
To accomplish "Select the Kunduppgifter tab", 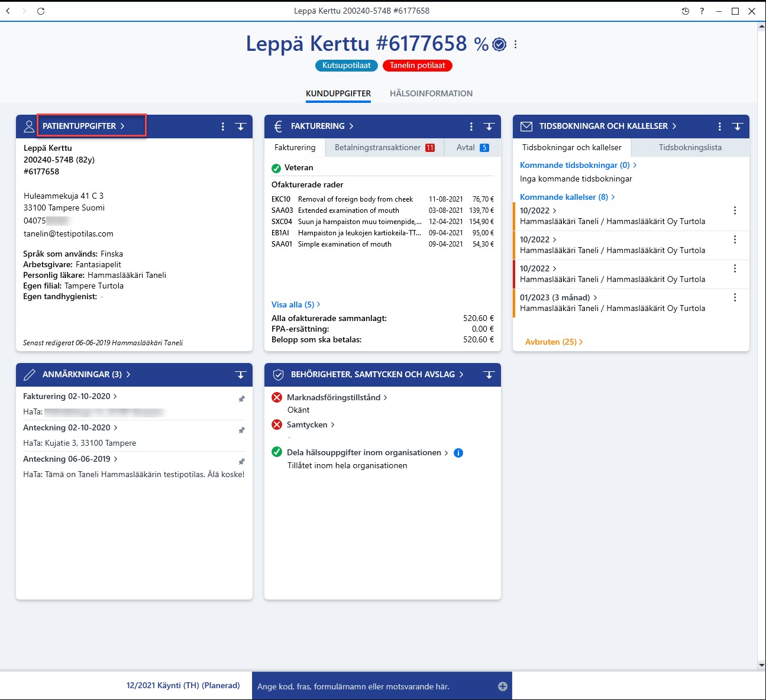I will (x=338, y=93).
